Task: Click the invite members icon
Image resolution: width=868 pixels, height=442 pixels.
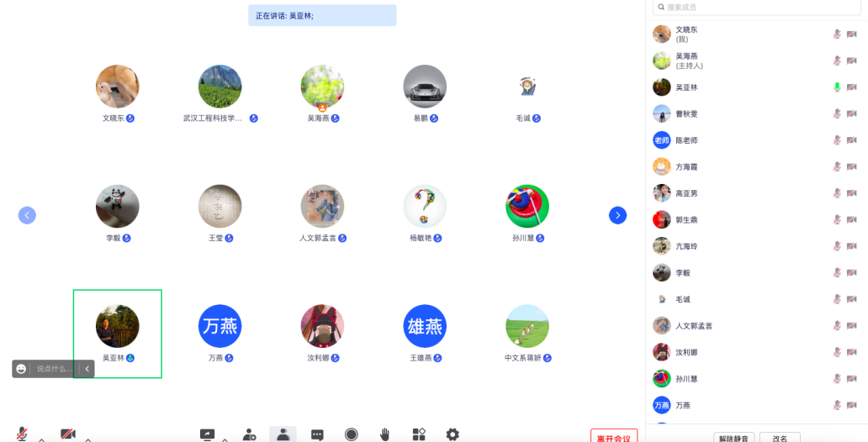Action: pos(250,434)
